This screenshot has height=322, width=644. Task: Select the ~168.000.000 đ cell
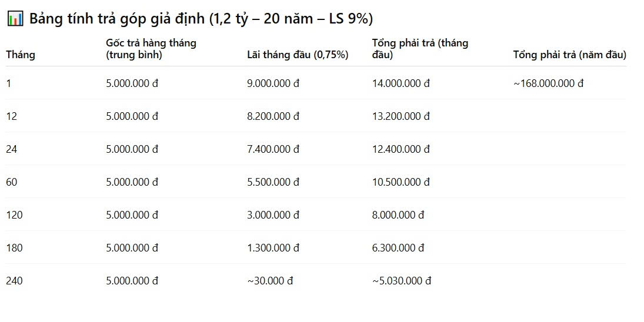[548, 83]
